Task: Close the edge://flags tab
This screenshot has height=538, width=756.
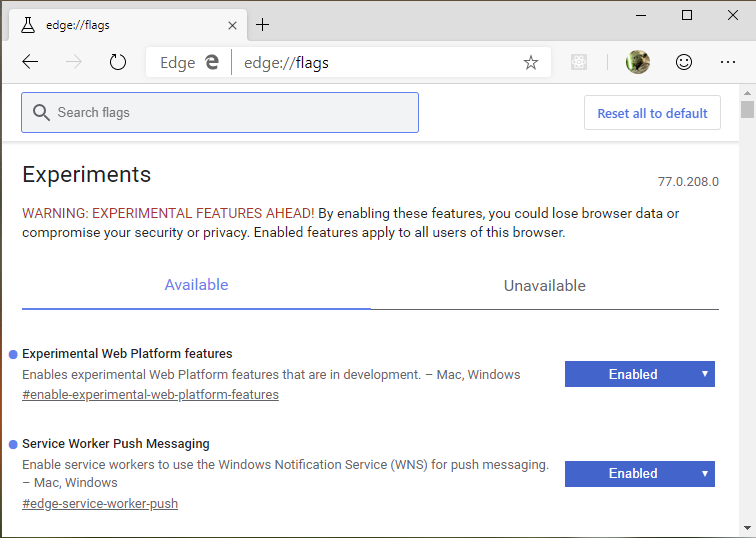Action: pyautogui.click(x=232, y=25)
